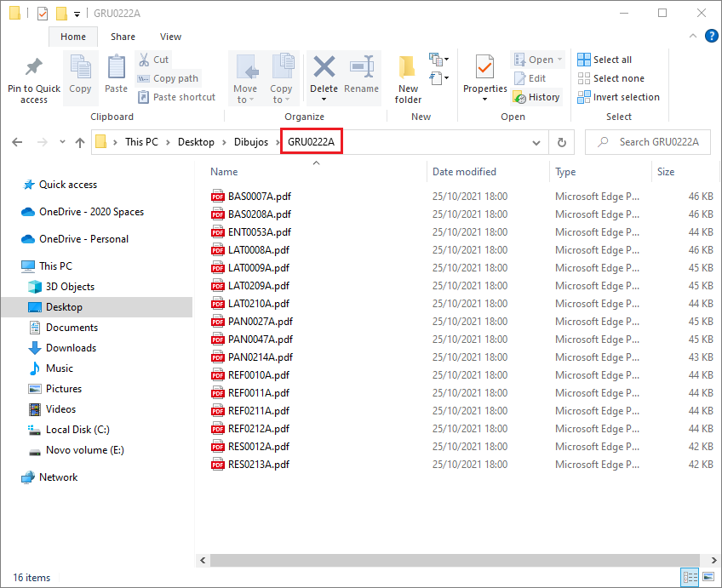Create a New folder from the ribbon
The height and width of the screenshot is (588, 722).
(408, 79)
